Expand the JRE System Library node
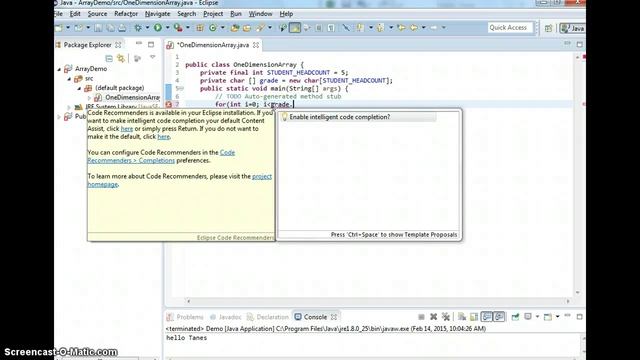The image size is (640, 360). point(69,107)
